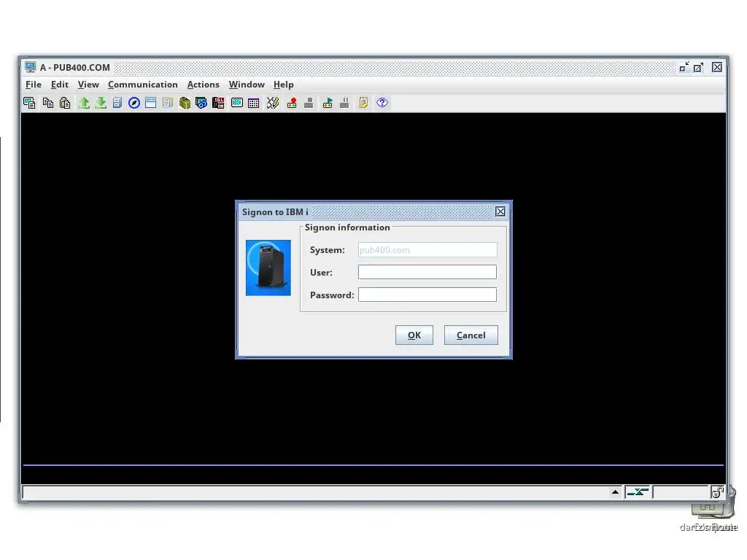Open the file cabinet toolbar icon

click(x=117, y=103)
